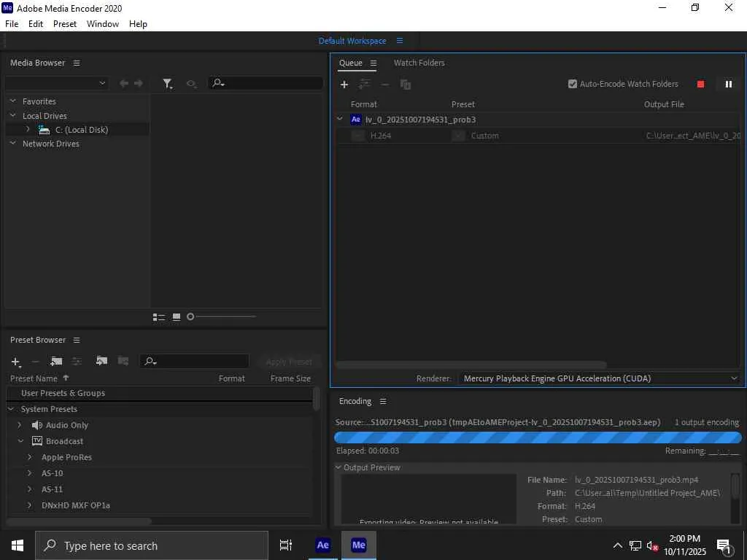Click the delete preset minus icon
The width and height of the screenshot is (747, 560).
click(35, 362)
